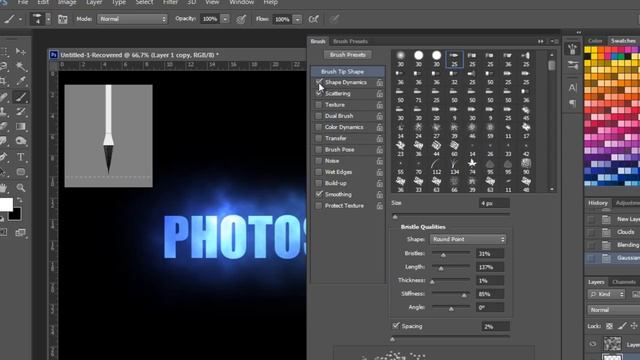Click the Length percentage field
Image resolution: width=640 pixels, height=360 pixels.
coord(490,267)
